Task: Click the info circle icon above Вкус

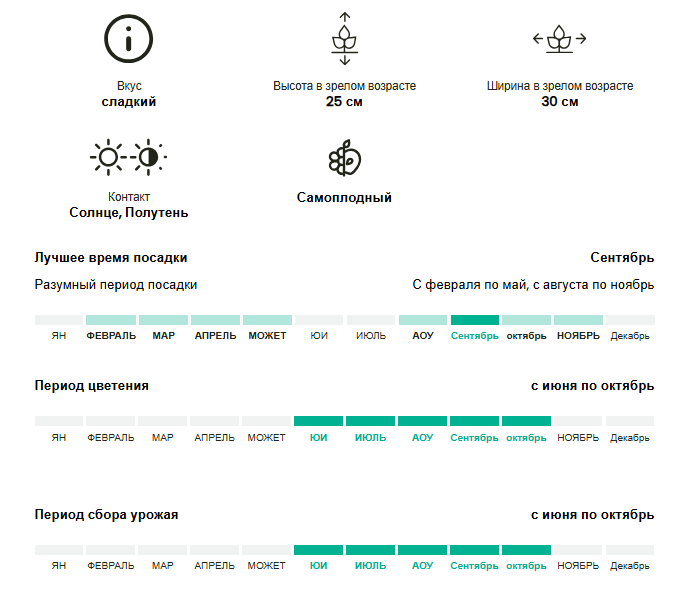Action: (x=128, y=39)
